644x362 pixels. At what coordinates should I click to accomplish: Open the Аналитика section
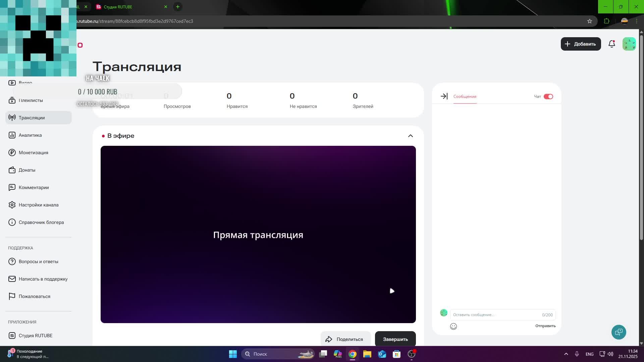point(30,135)
